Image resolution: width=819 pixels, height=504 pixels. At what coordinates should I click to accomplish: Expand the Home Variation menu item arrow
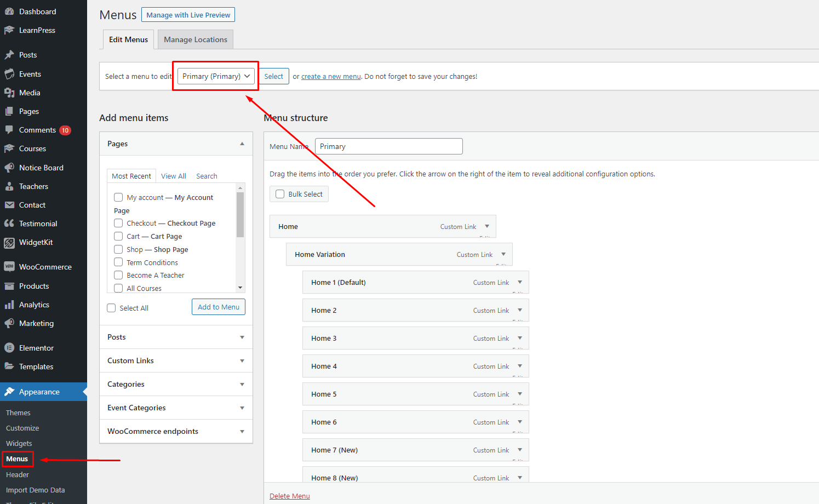[503, 254]
